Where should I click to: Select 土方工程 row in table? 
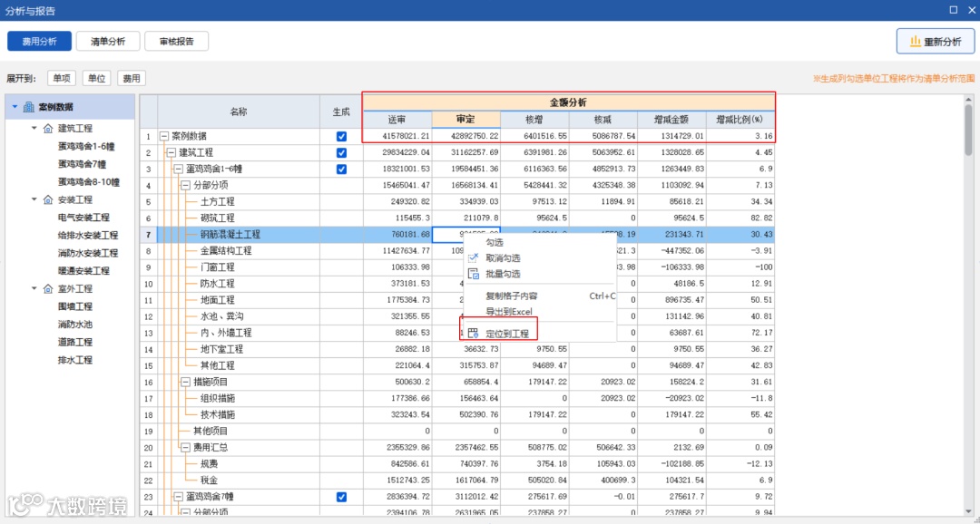pos(456,202)
